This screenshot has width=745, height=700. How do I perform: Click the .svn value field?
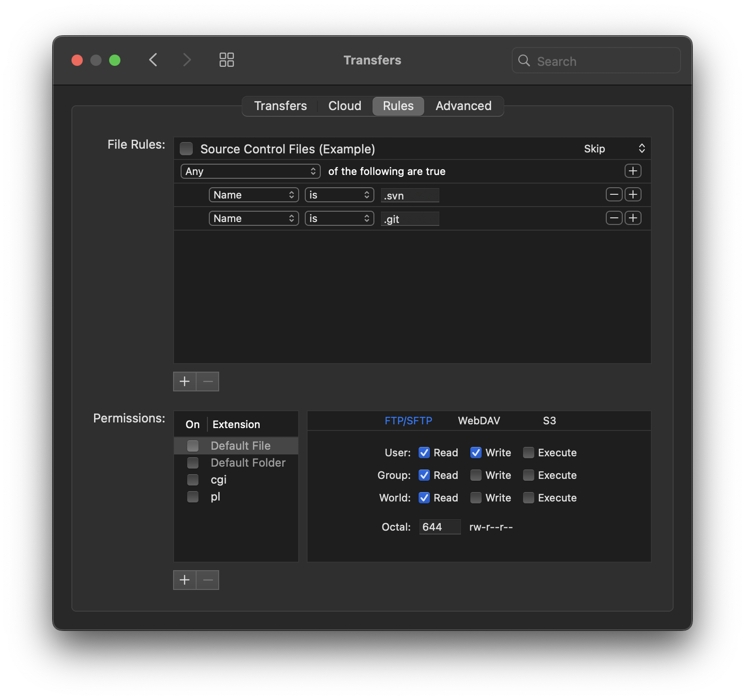(x=410, y=195)
